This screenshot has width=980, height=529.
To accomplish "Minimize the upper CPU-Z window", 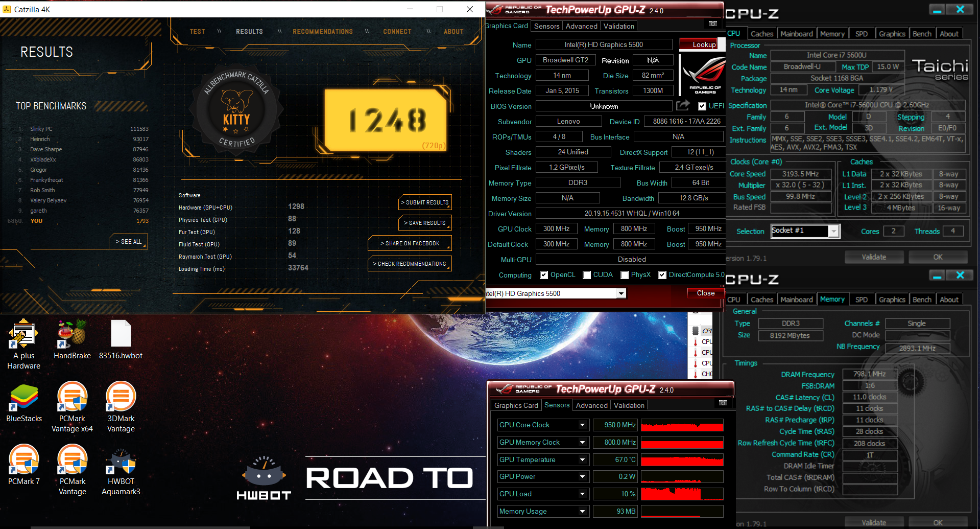I will click(937, 10).
